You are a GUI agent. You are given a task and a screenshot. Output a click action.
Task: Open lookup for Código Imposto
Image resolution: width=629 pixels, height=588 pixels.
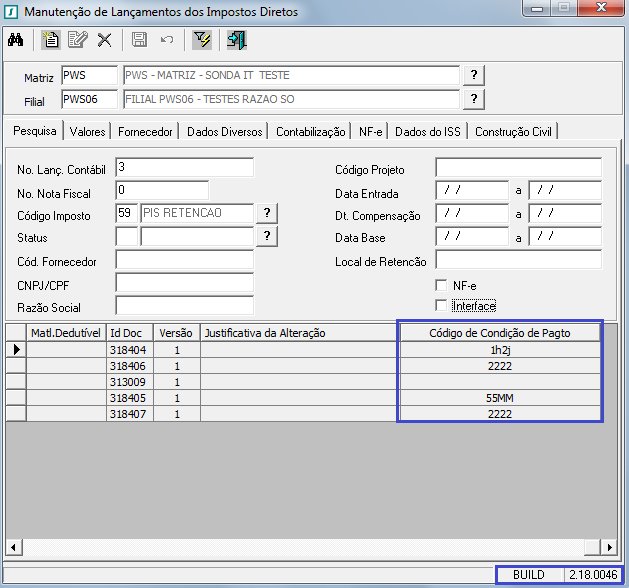click(x=267, y=213)
